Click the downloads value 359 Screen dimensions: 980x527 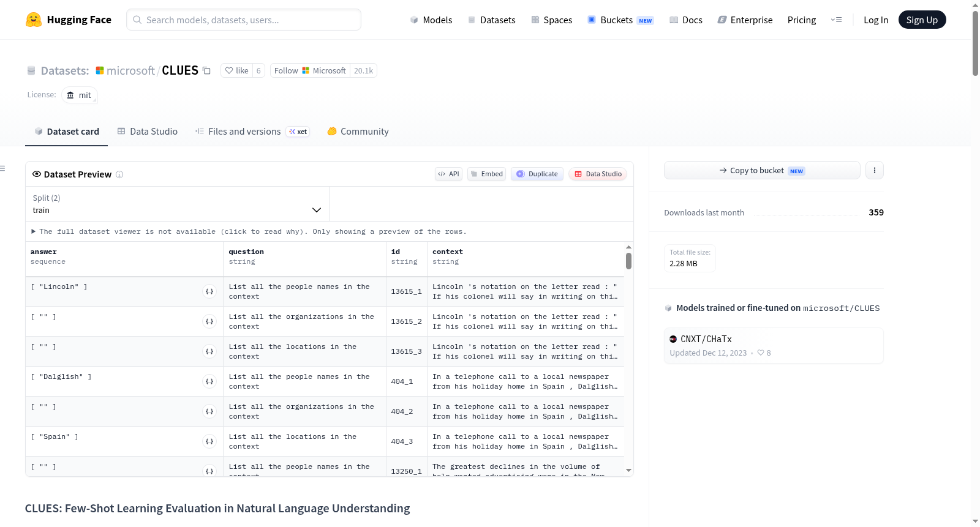[x=876, y=212]
